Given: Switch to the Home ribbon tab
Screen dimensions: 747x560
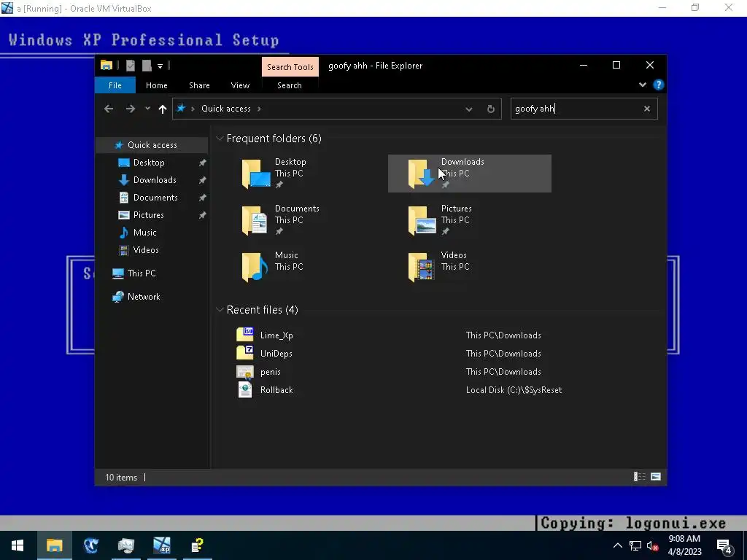Looking at the screenshot, I should [156, 85].
